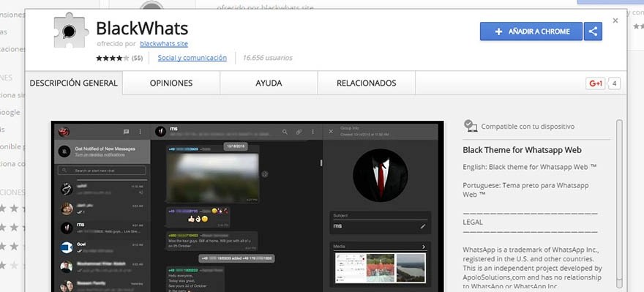Click the new chat icon in preview sidebar
This screenshot has width=644, height=292.
point(126,132)
